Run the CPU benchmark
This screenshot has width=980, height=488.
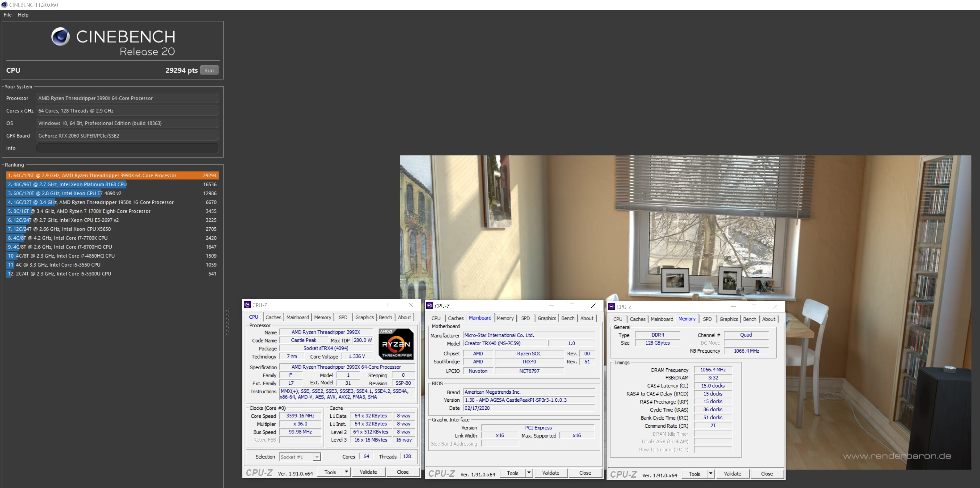[x=209, y=70]
